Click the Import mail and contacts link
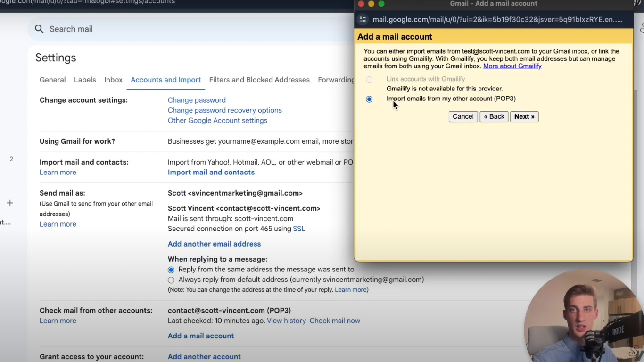 point(211,172)
